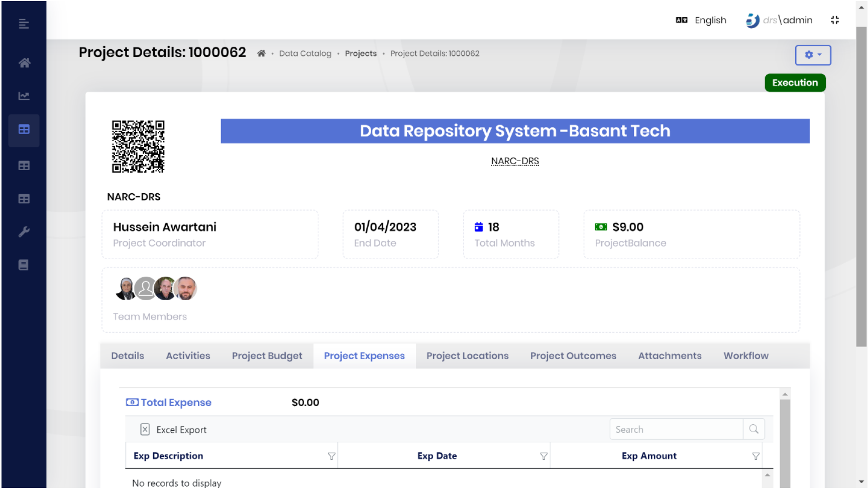Image resolution: width=868 pixels, height=489 pixels.
Task: Open filter for Exp Description column
Action: coord(332,456)
